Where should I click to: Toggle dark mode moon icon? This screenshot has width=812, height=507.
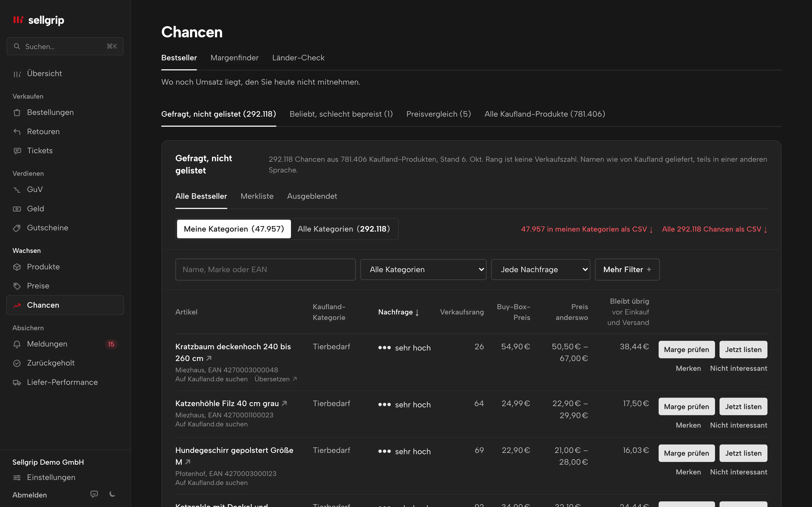point(113,494)
